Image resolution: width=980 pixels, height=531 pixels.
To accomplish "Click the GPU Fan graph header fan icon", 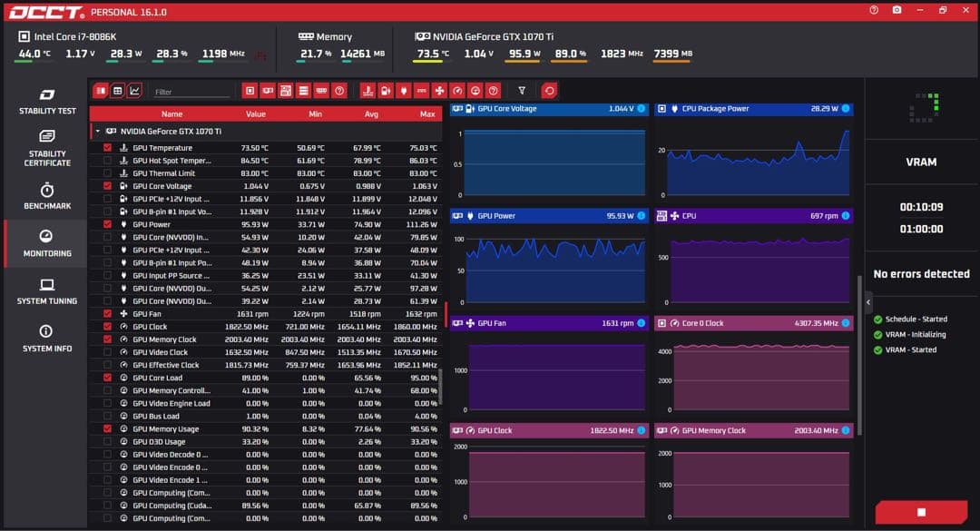I will coord(470,323).
